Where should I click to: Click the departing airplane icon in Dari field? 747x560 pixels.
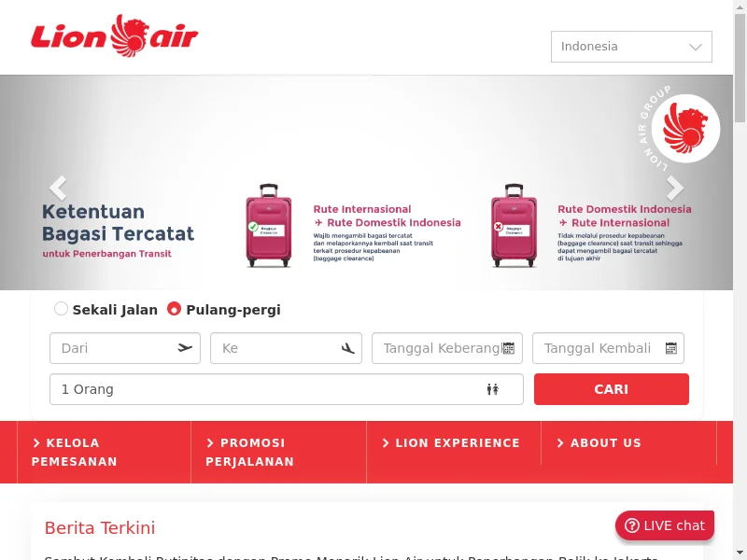point(185,348)
